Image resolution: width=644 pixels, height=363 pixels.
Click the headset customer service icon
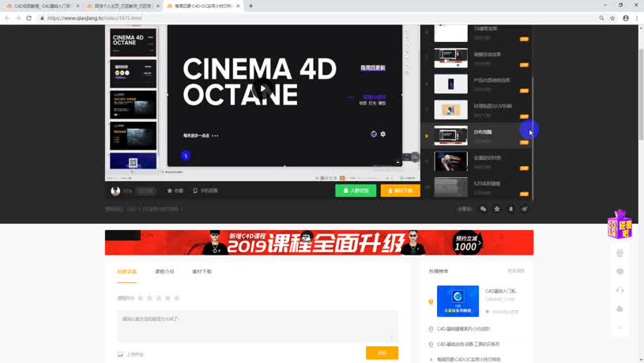[620, 290]
